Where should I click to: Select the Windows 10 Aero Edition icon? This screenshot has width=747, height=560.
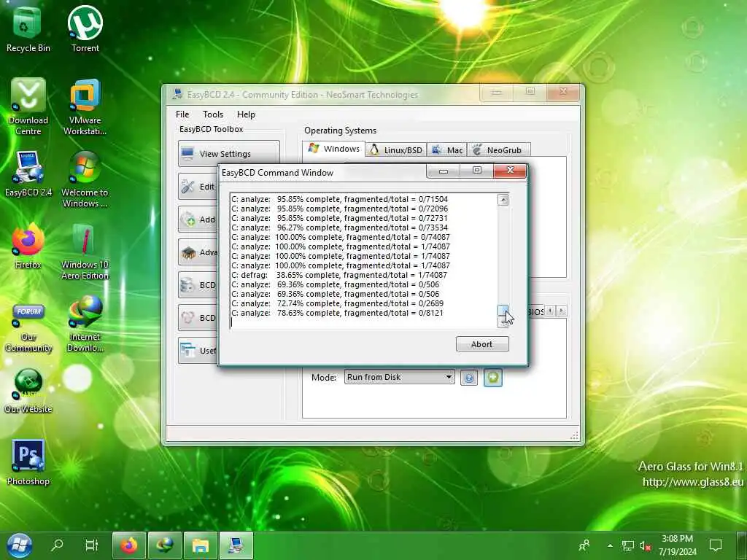click(x=85, y=252)
